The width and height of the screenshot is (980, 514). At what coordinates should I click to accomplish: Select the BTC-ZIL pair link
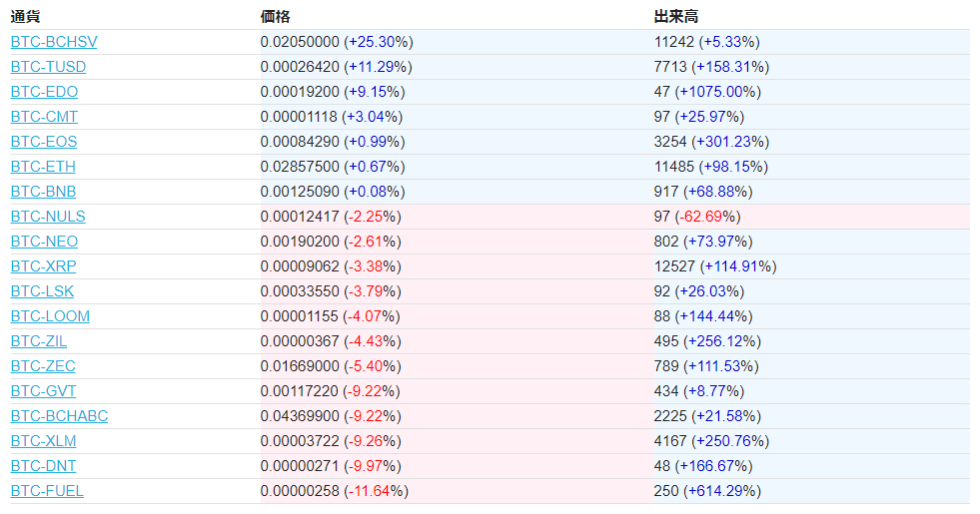[x=39, y=341]
